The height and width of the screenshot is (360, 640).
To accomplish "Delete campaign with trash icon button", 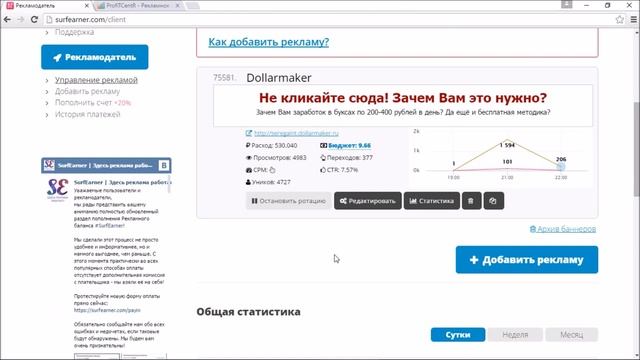I will pyautogui.click(x=471, y=201).
